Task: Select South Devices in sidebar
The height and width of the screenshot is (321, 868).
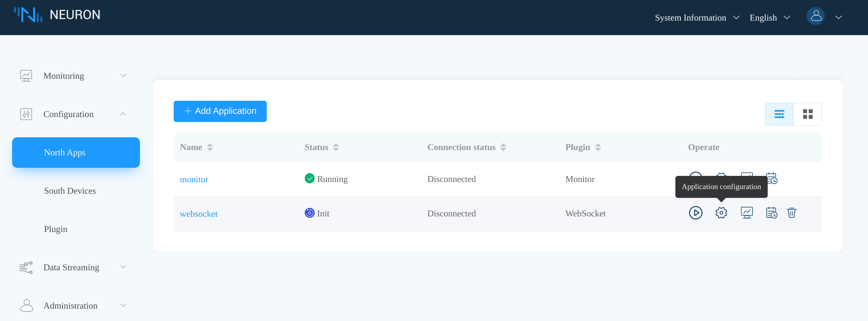Action: 70,190
